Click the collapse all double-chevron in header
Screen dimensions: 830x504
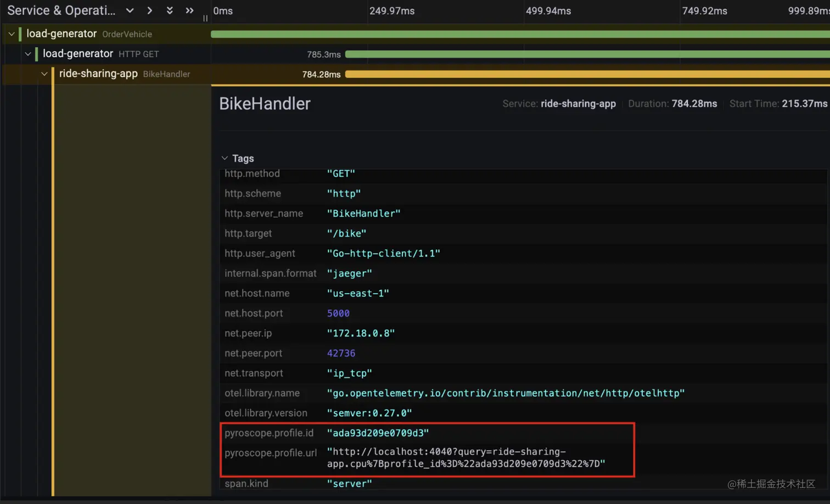189,10
